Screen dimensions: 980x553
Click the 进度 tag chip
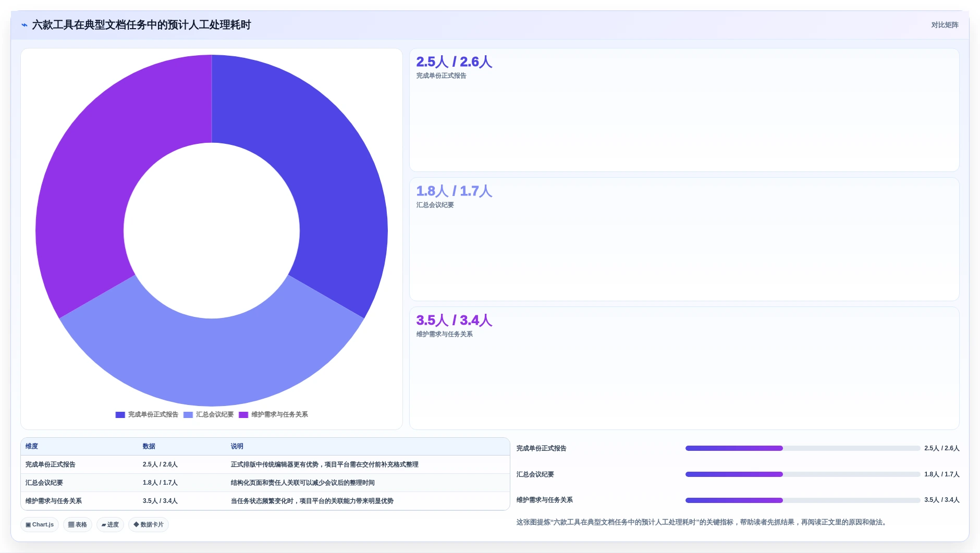pos(110,525)
